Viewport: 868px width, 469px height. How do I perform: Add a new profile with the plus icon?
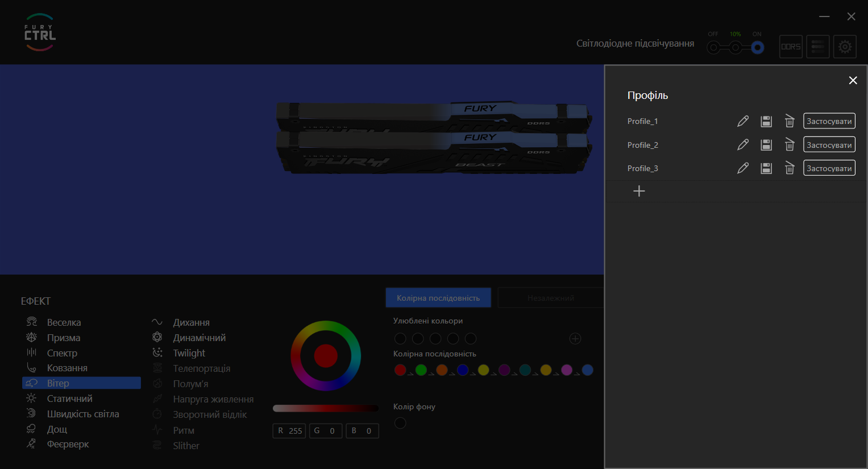(x=639, y=191)
